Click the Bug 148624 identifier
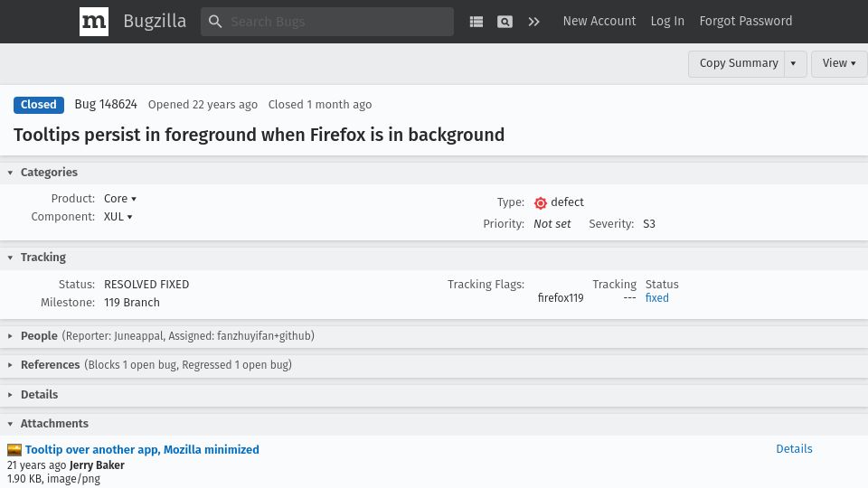 (x=106, y=104)
